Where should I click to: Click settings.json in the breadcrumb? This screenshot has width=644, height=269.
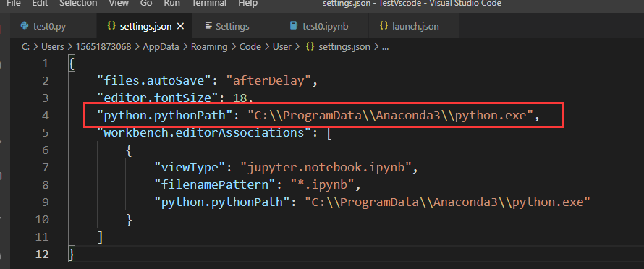344,47
